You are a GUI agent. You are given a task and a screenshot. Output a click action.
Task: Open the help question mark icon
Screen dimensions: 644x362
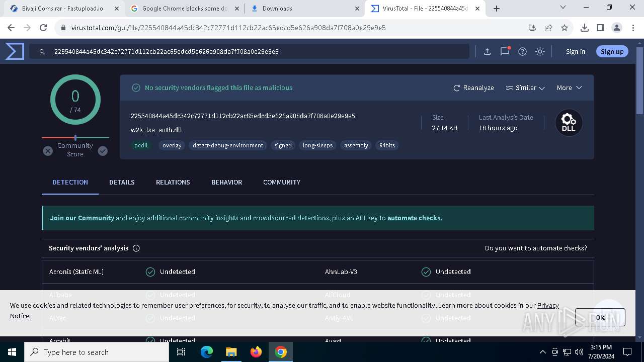tap(522, 51)
